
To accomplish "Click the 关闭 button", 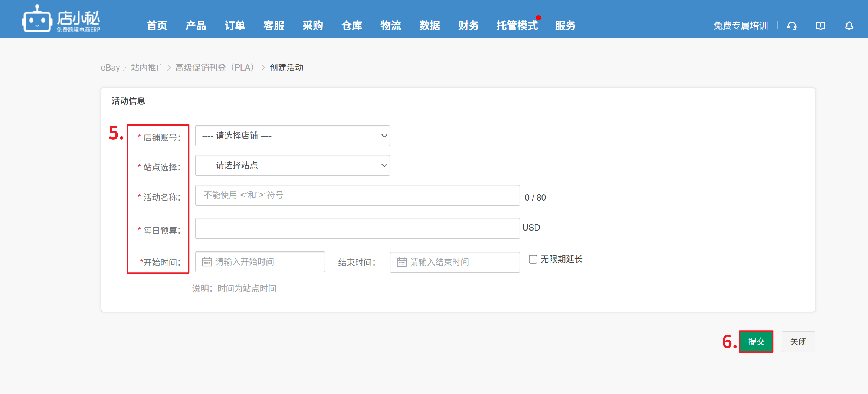I will click(798, 342).
